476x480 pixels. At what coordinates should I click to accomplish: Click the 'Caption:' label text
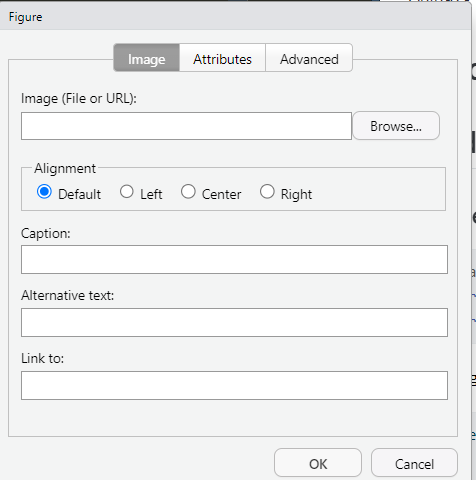click(x=46, y=233)
